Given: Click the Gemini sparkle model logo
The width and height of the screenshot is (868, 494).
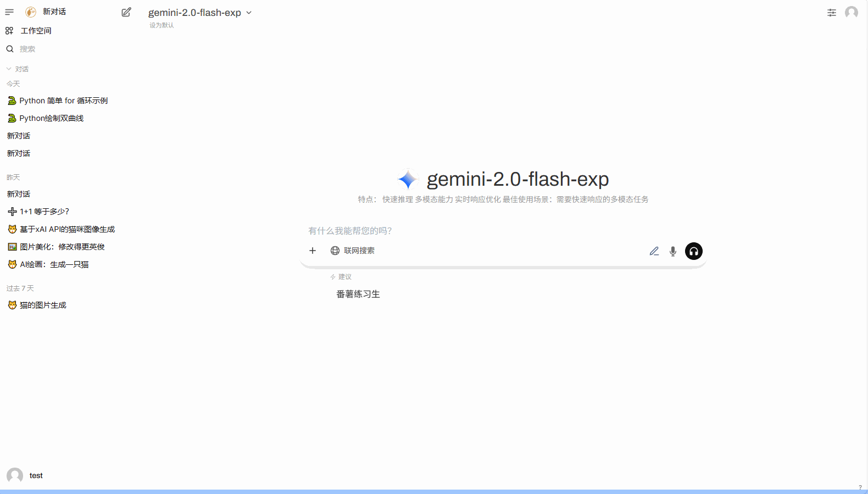Looking at the screenshot, I should pyautogui.click(x=408, y=179).
